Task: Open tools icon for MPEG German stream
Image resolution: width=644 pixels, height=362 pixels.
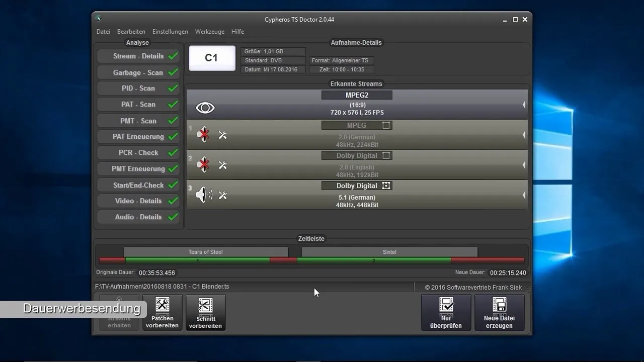Action: 223,135
